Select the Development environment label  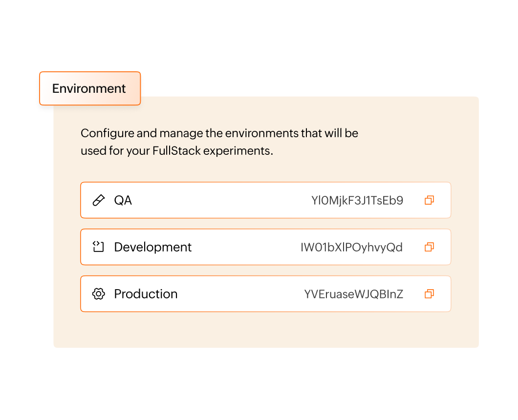(152, 247)
